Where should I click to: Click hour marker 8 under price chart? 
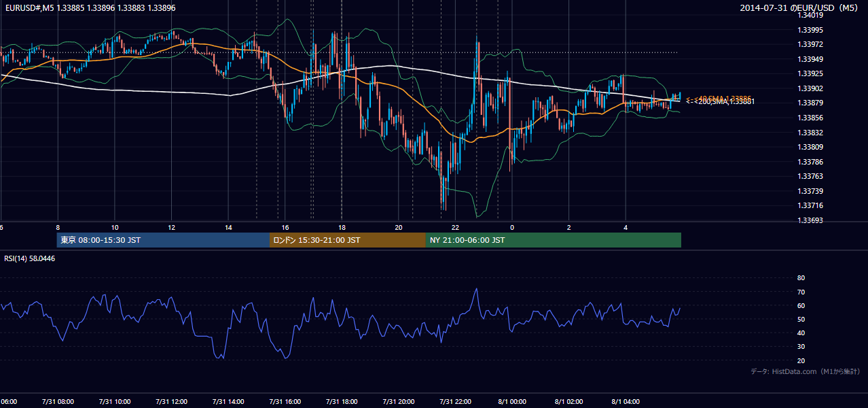click(58, 228)
